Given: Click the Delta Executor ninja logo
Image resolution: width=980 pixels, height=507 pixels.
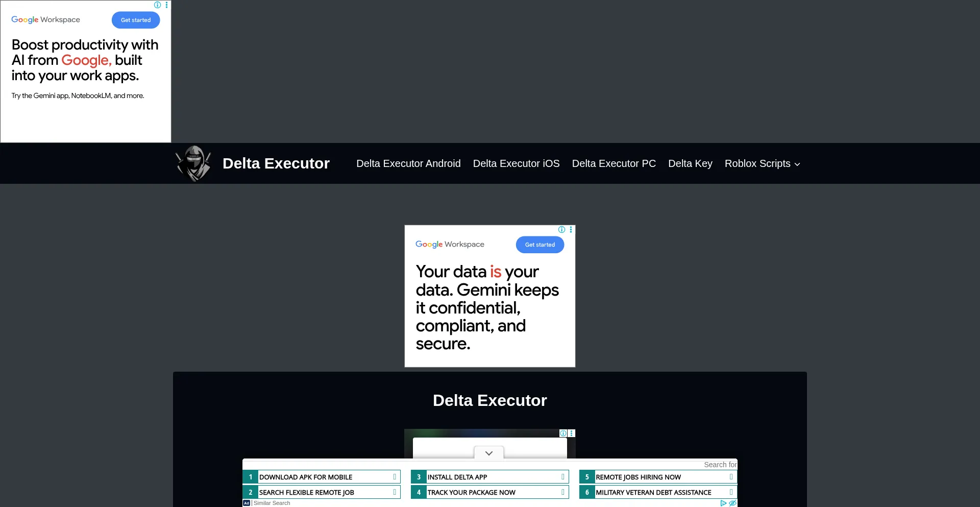Looking at the screenshot, I should [x=193, y=163].
